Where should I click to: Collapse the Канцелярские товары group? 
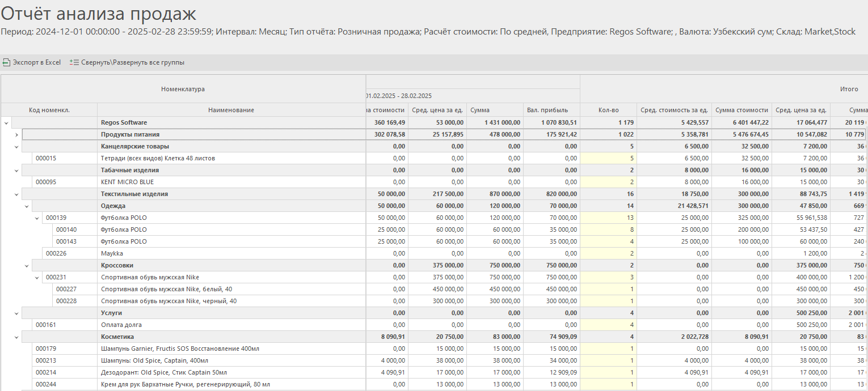click(x=16, y=146)
